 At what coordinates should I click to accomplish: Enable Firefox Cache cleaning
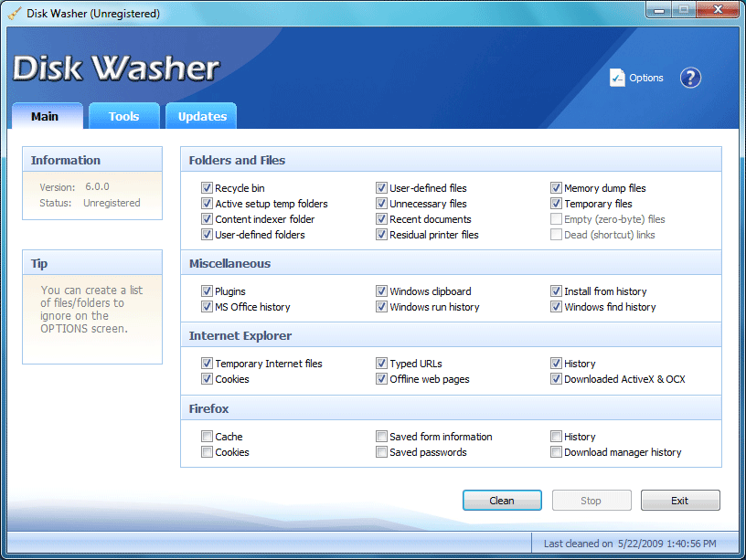[207, 437]
